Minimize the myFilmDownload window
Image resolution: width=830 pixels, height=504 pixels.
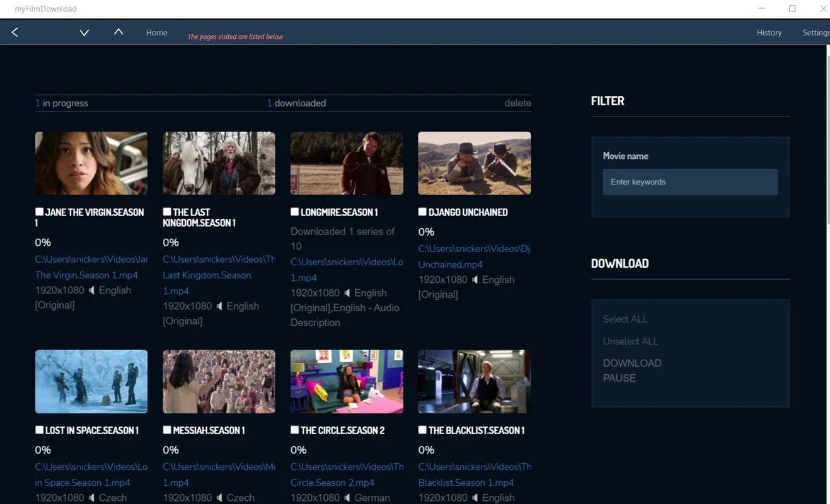click(x=762, y=9)
